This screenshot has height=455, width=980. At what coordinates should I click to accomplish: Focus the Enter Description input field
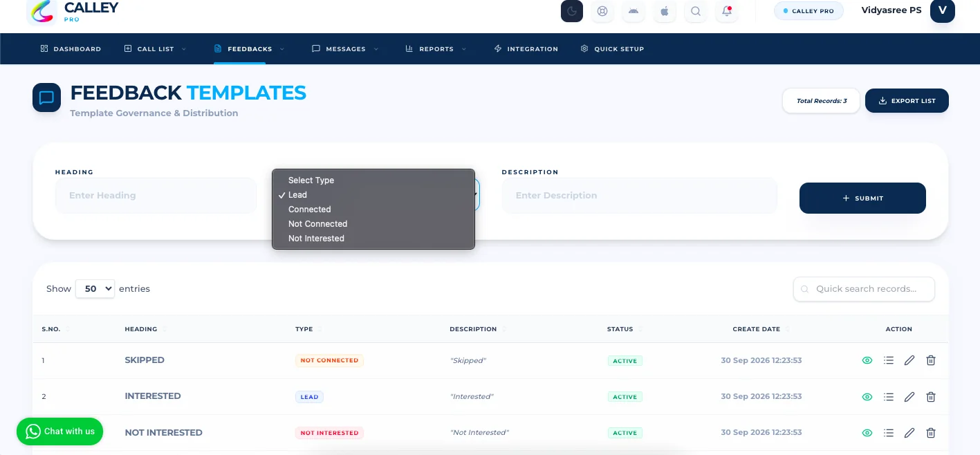640,196
